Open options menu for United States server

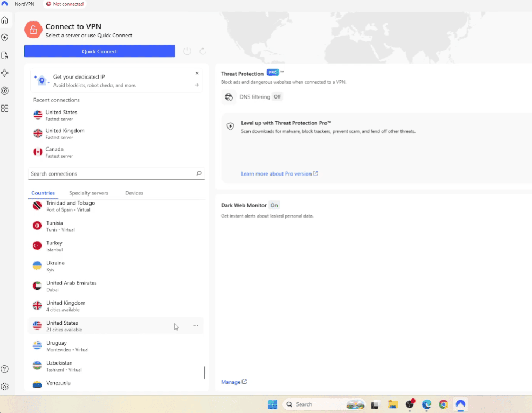click(x=196, y=326)
